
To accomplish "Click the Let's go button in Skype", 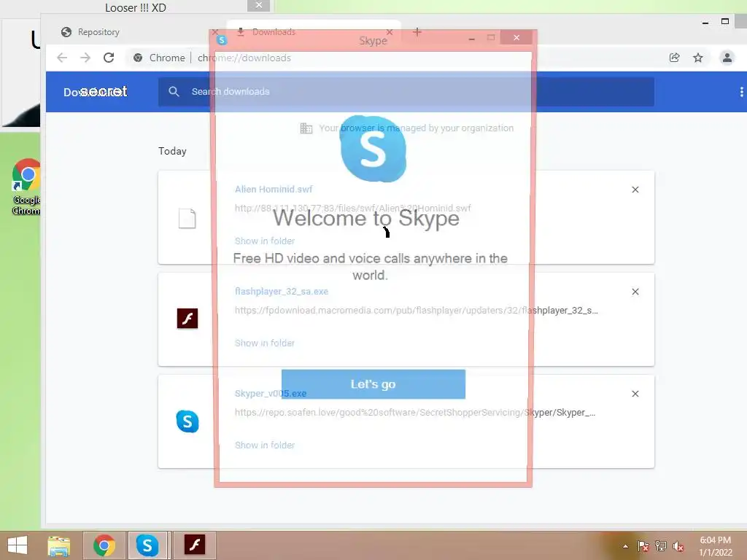I will pos(373,384).
